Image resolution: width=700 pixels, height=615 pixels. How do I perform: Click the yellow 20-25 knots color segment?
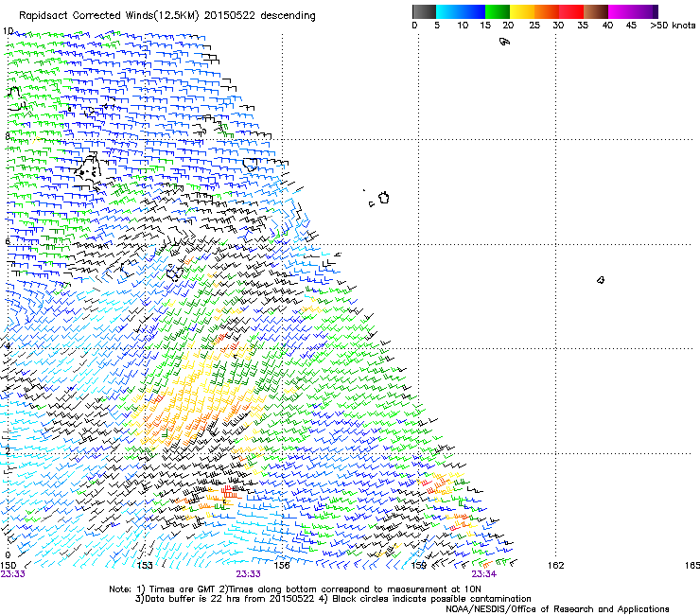point(522,11)
